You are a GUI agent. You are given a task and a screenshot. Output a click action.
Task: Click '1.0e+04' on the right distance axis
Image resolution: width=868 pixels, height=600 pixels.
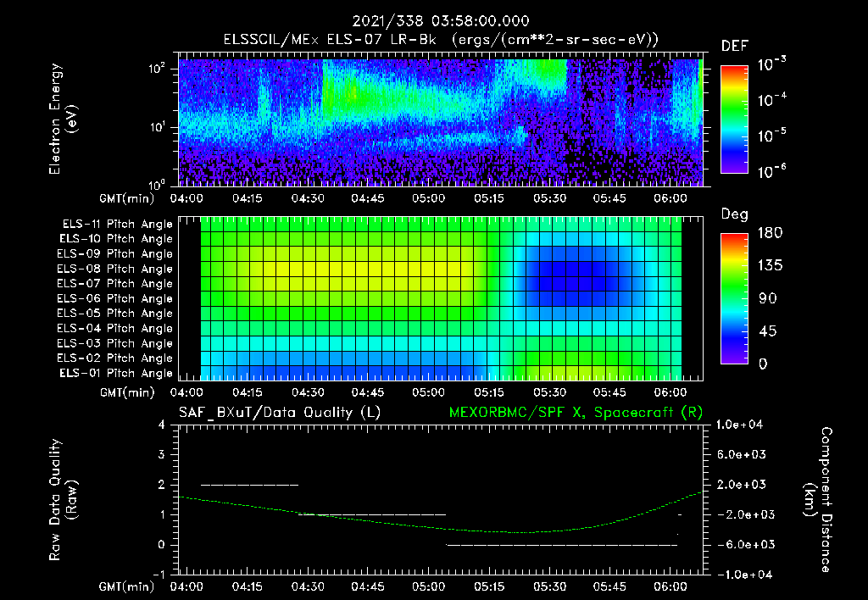coord(740,425)
